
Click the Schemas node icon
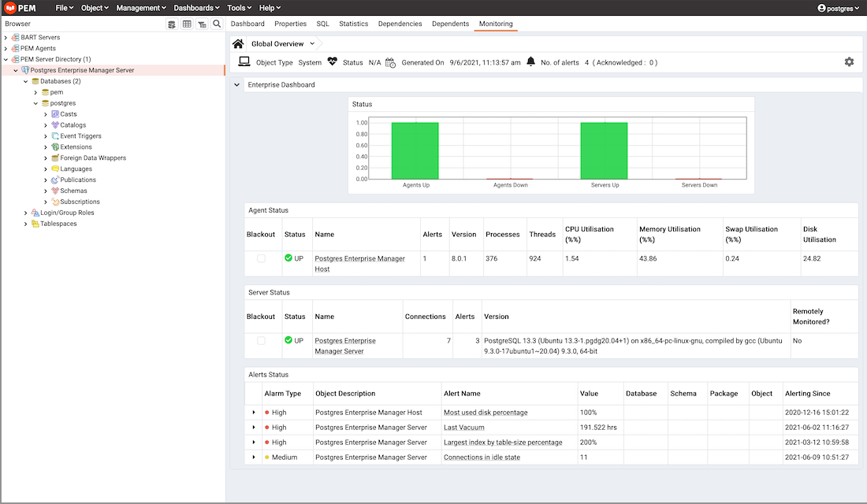[x=54, y=191]
